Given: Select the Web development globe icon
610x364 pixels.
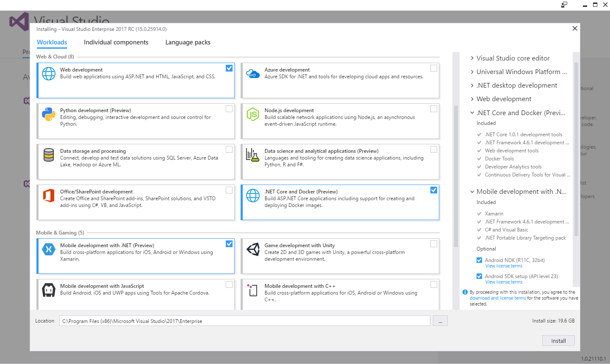Looking at the screenshot, I should 49,73.
